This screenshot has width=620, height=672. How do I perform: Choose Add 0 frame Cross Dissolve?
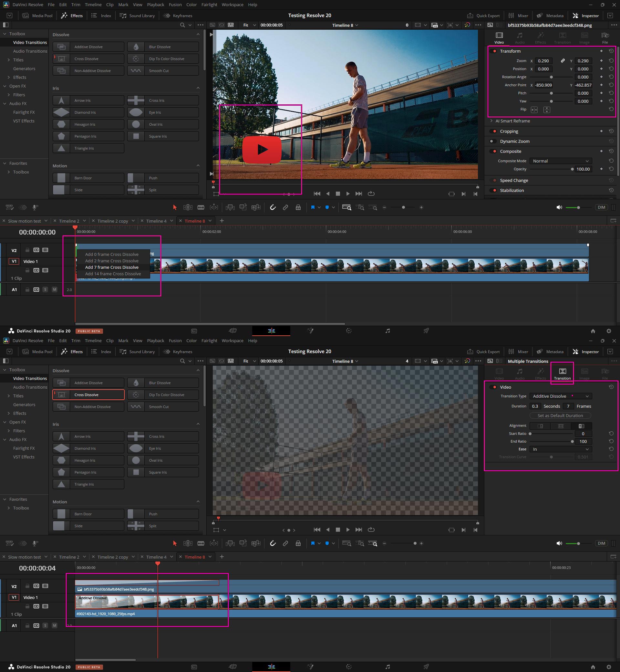tap(112, 255)
